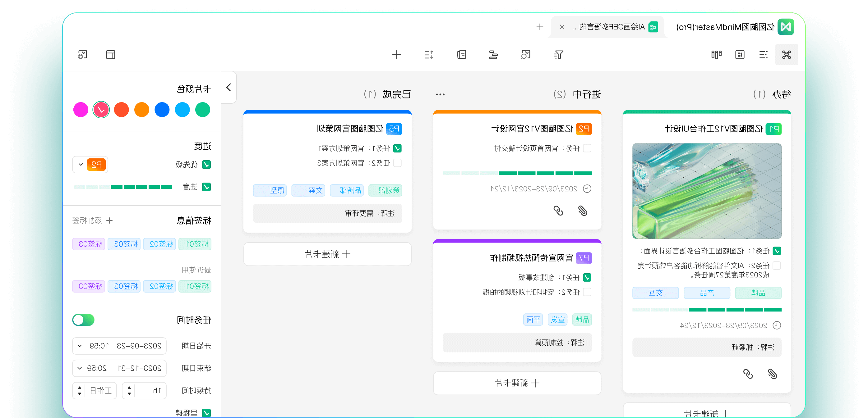Image resolution: width=868 pixels, height=418 pixels.
Task: Click the paperclip on the P1 card
Action: pyautogui.click(x=772, y=374)
